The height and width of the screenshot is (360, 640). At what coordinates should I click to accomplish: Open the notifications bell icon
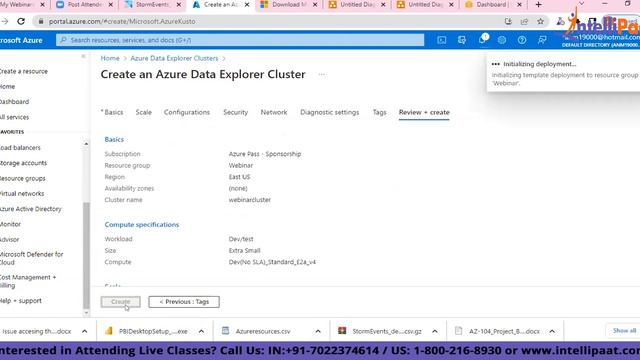coord(483,40)
